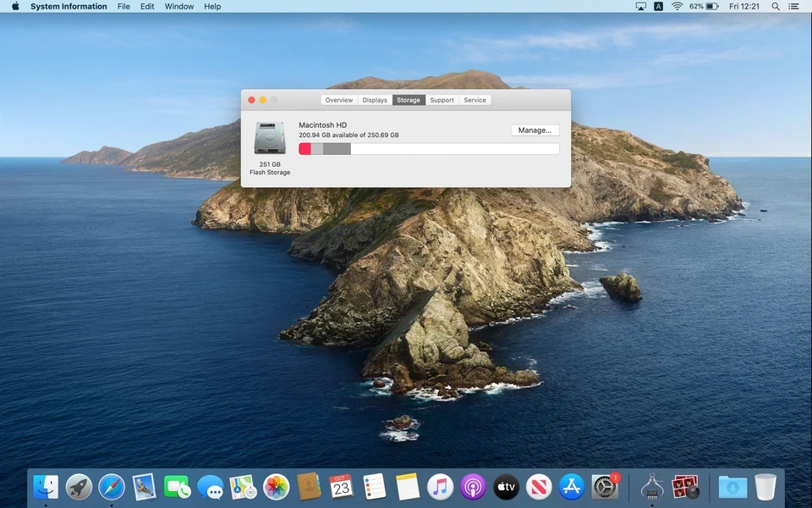Open the System Information app menu
The height and width of the screenshot is (508, 812).
tap(69, 6)
